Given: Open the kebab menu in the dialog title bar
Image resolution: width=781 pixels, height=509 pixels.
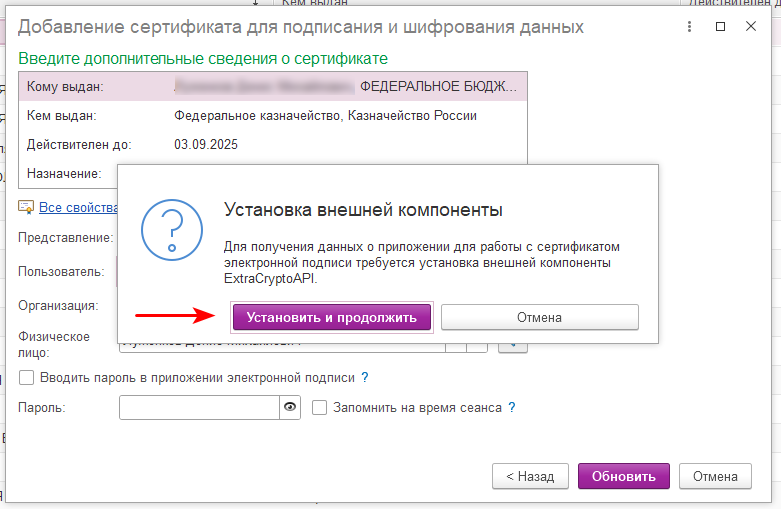Looking at the screenshot, I should [x=687, y=27].
